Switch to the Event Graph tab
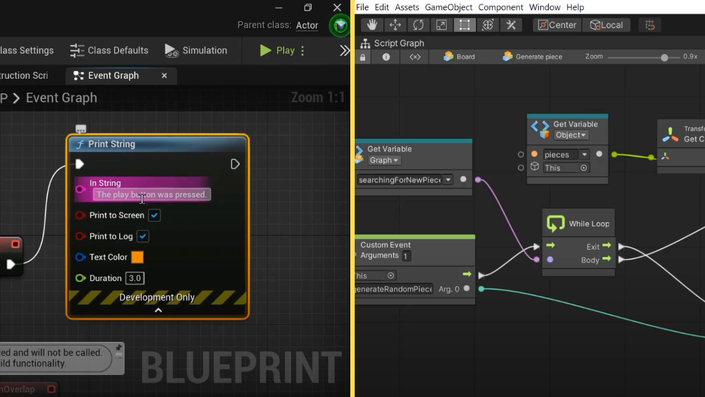The height and width of the screenshot is (397, 705). pyautogui.click(x=113, y=76)
